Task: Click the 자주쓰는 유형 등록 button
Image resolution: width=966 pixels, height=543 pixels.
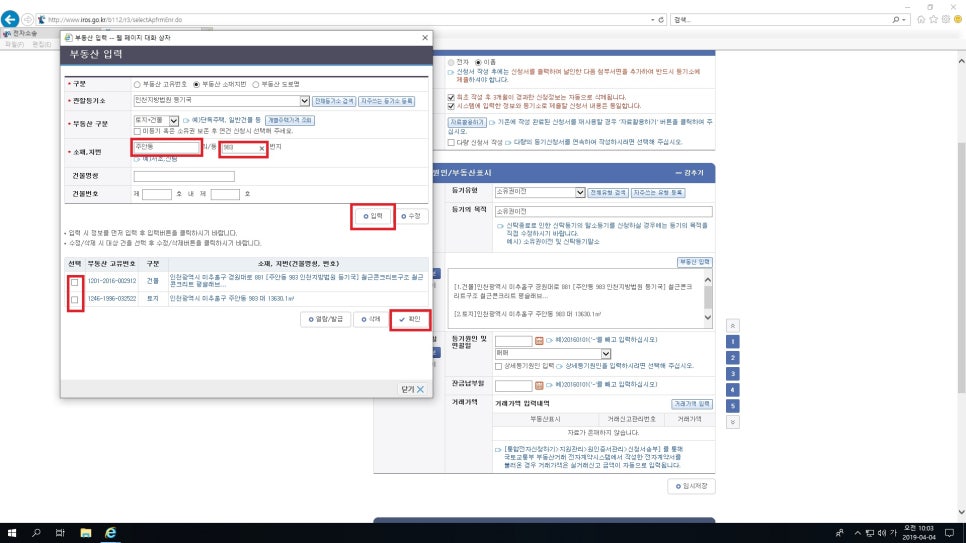Action: (x=658, y=193)
